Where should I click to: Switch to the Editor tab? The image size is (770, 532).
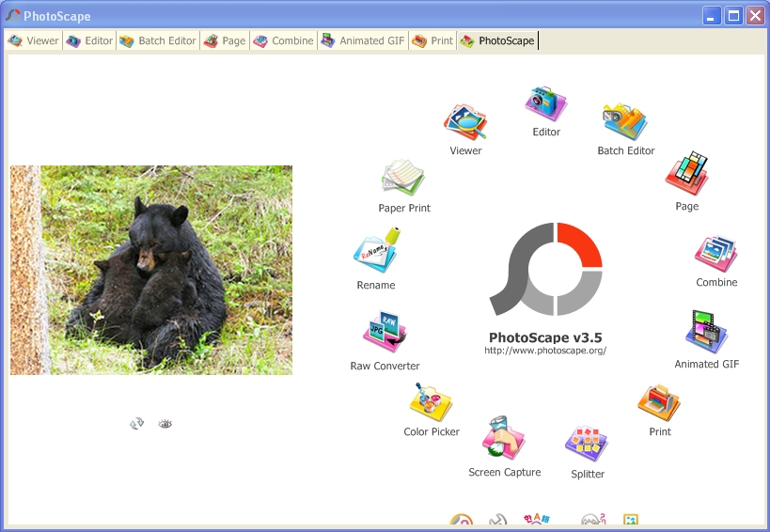point(89,40)
